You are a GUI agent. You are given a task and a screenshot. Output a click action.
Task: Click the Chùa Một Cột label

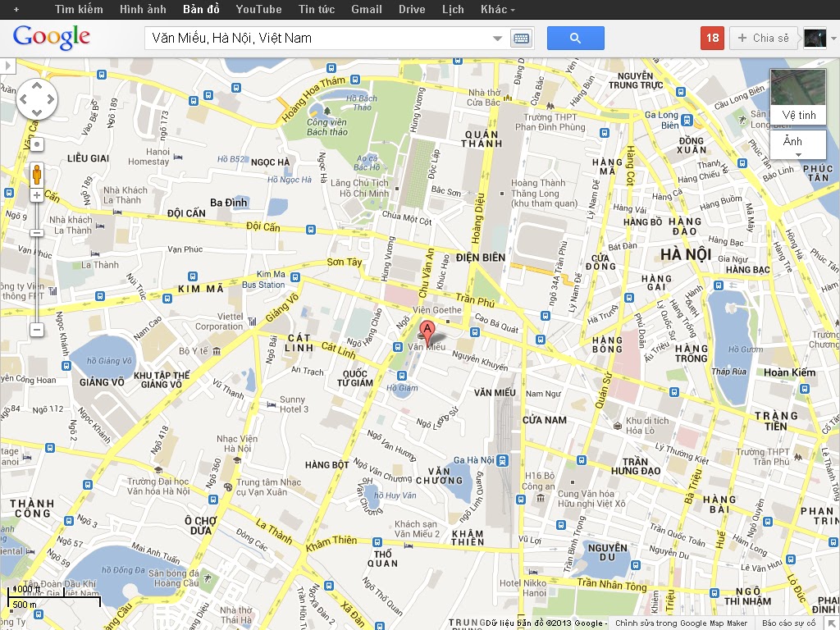point(407,217)
